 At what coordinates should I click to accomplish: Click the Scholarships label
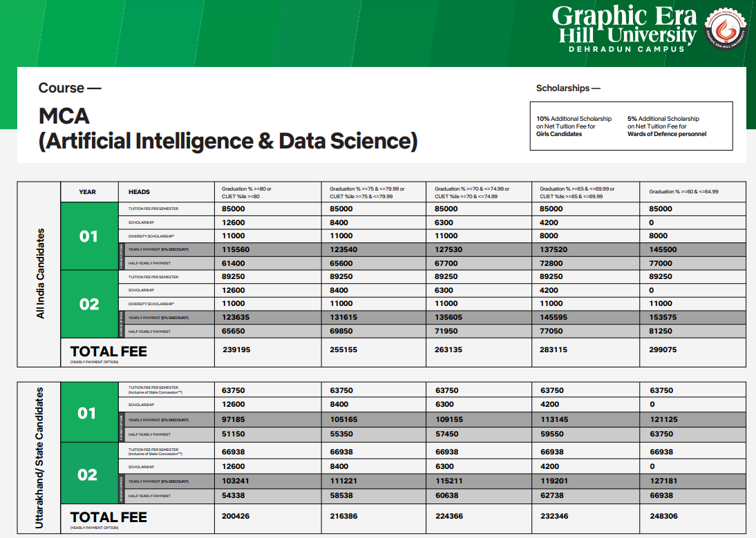[568, 88]
